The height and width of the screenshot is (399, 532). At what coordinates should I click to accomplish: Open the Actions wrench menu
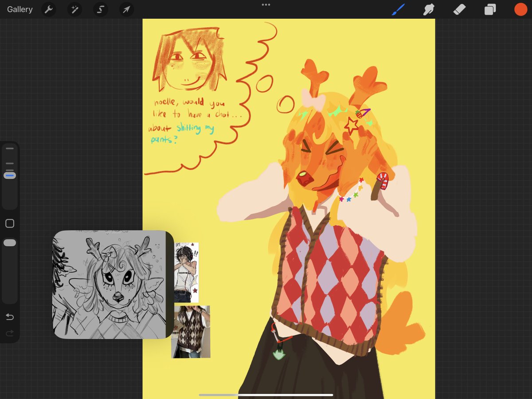49,9
